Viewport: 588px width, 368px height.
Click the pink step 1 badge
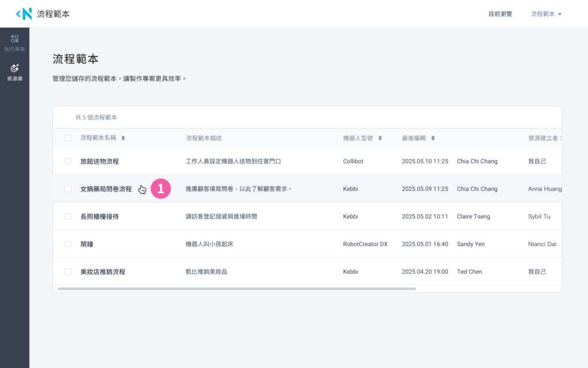(161, 189)
